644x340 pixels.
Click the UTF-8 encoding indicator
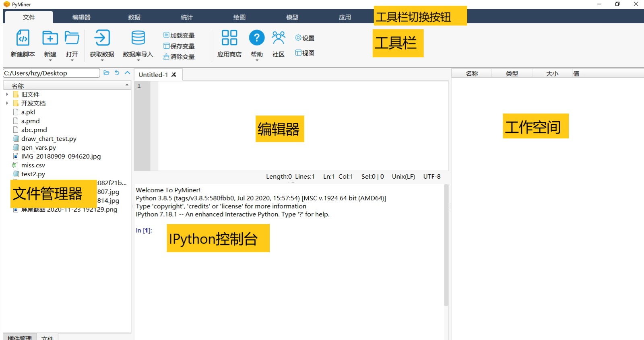pyautogui.click(x=432, y=176)
